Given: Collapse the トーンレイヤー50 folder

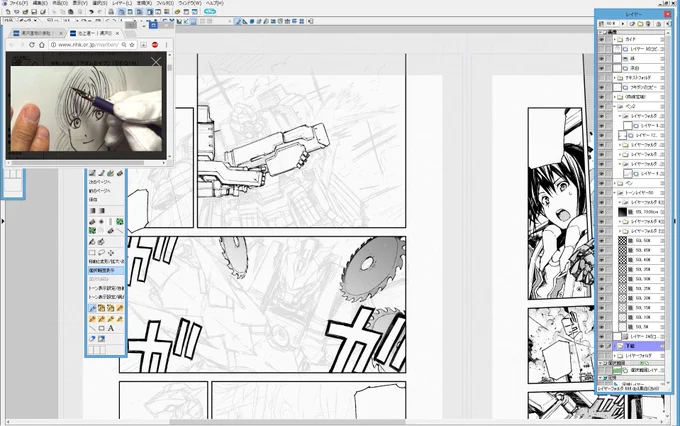Looking at the screenshot, I should coord(615,193).
